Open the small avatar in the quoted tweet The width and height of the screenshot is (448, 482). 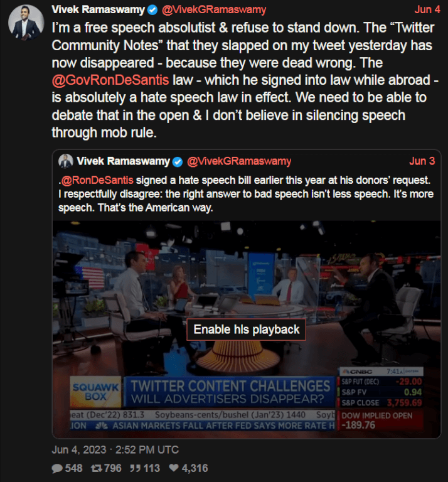tap(66, 161)
